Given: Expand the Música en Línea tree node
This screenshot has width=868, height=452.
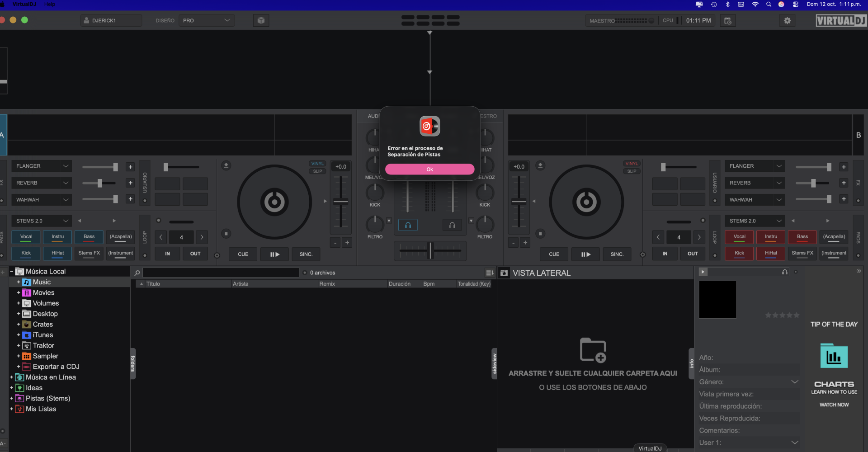Looking at the screenshot, I should (x=12, y=377).
